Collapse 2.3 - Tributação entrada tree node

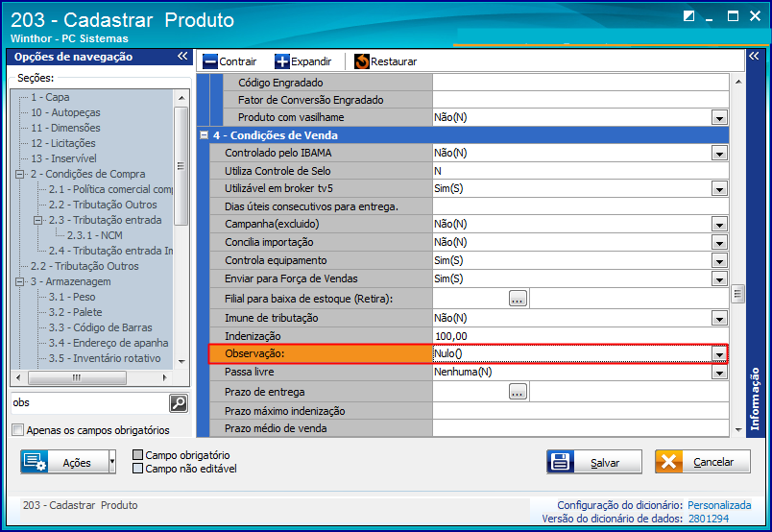pyautogui.click(x=37, y=220)
